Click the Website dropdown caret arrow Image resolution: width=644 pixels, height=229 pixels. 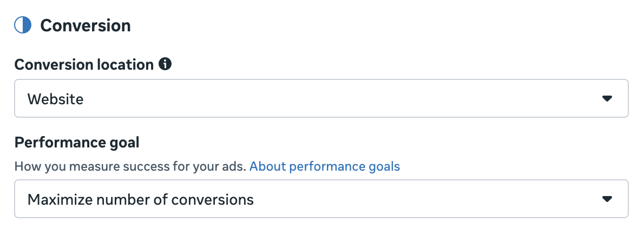click(x=607, y=99)
